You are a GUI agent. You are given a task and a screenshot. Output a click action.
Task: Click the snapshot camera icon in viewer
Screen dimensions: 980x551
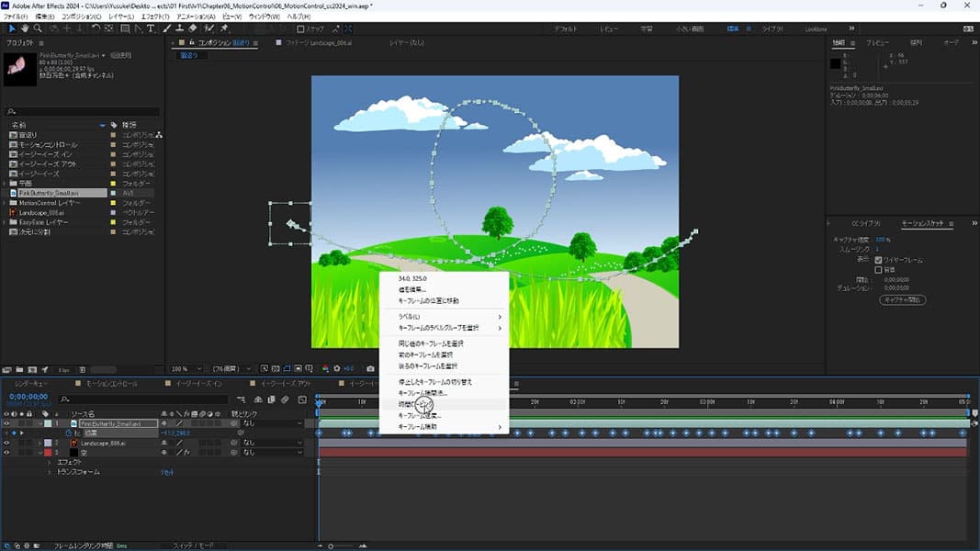(370, 368)
